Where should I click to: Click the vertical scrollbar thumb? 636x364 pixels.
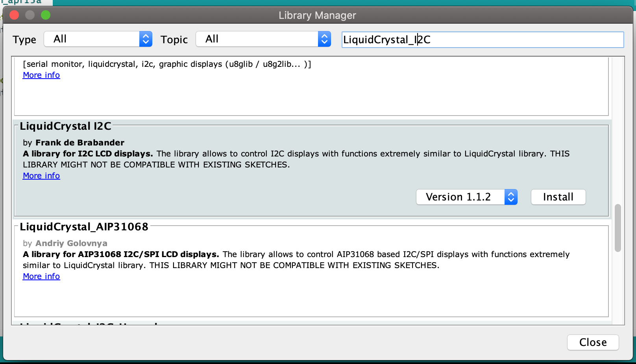coord(618,228)
